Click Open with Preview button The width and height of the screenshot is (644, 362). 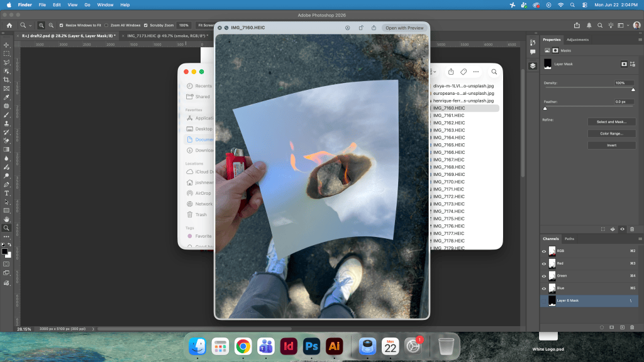(x=404, y=28)
